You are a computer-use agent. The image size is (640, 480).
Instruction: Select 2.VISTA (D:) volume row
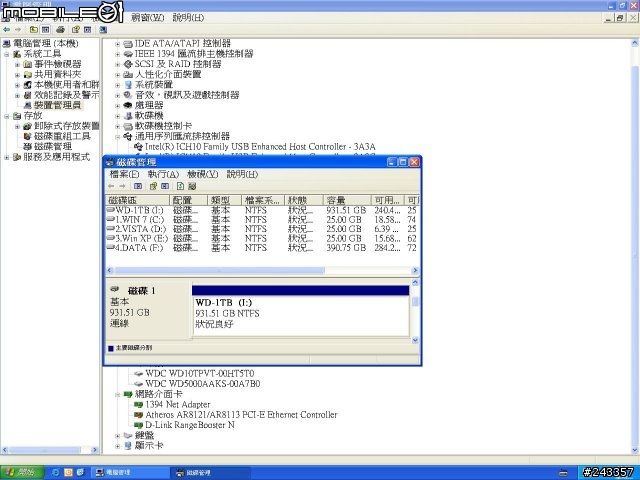pos(262,229)
